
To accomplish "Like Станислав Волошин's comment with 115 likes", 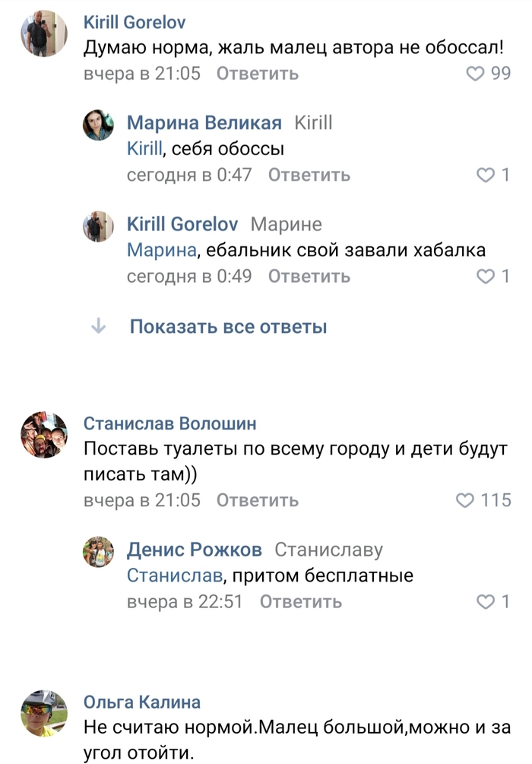I will pos(464,501).
